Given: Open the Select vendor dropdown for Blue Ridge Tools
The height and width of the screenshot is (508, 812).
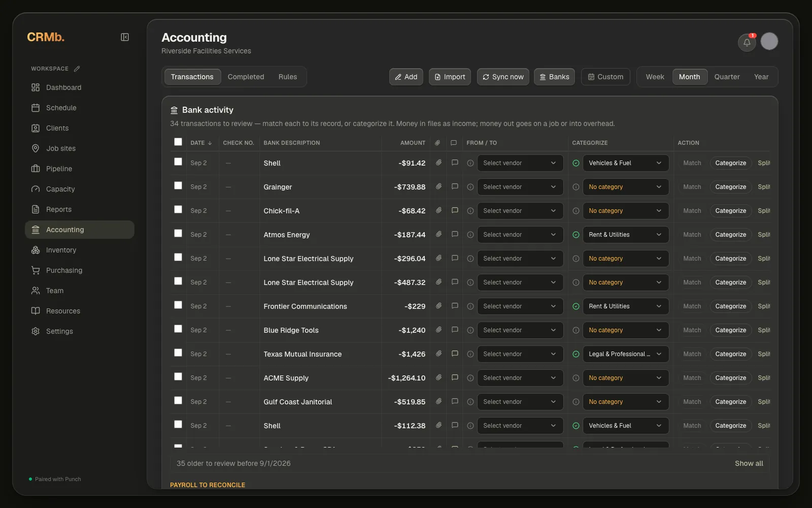Looking at the screenshot, I should tap(520, 330).
